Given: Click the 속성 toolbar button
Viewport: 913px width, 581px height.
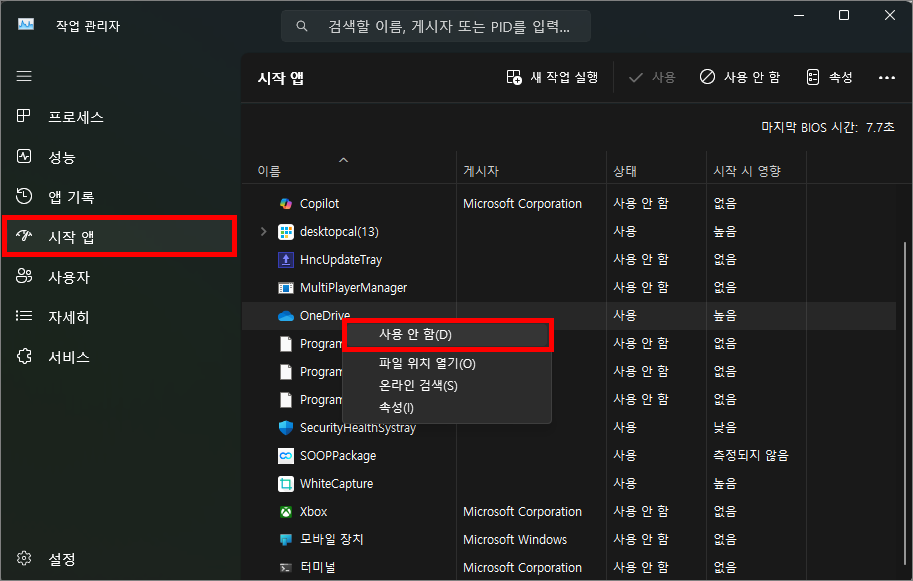Looking at the screenshot, I should pyautogui.click(x=830, y=77).
